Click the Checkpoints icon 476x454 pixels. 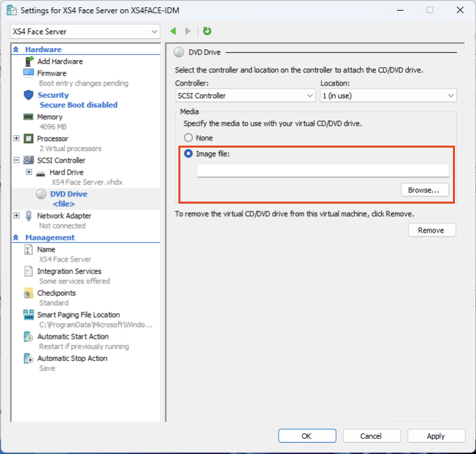[28, 293]
